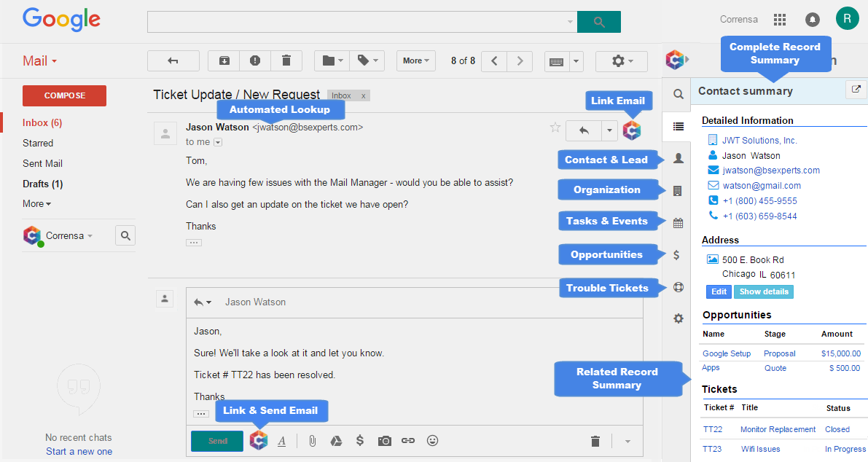
Task: Open the Mail switcher dropdown
Action: (x=39, y=61)
